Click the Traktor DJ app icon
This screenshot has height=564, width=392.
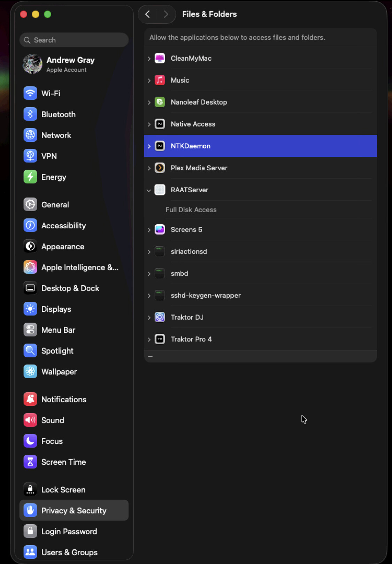coord(160,317)
